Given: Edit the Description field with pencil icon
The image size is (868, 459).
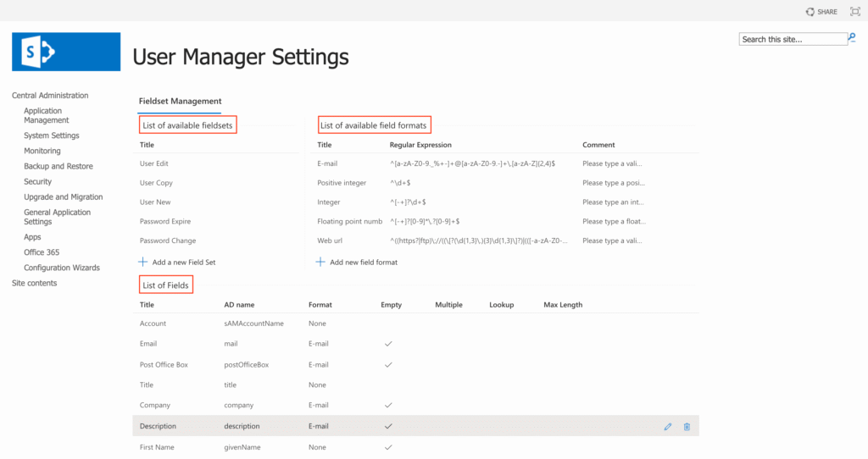Looking at the screenshot, I should point(668,426).
